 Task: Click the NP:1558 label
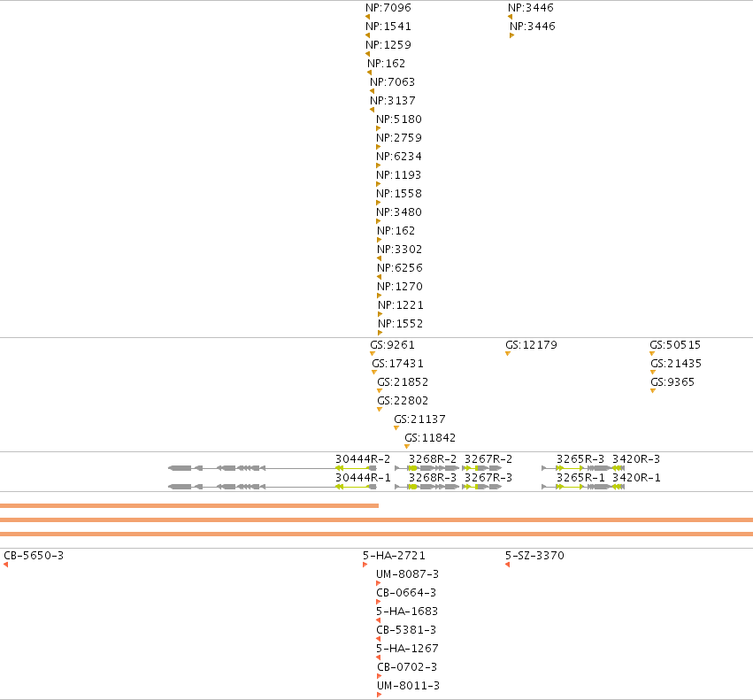(399, 194)
